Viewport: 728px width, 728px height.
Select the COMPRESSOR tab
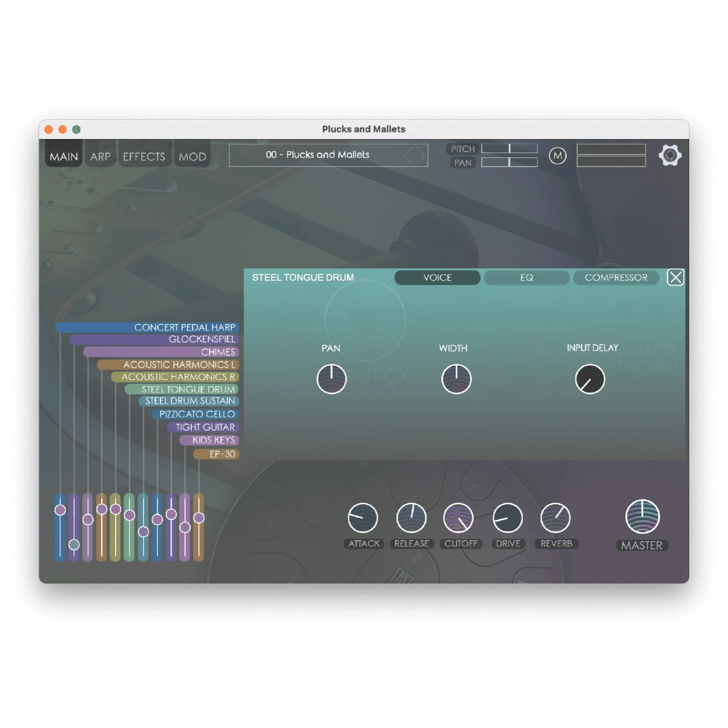click(616, 278)
